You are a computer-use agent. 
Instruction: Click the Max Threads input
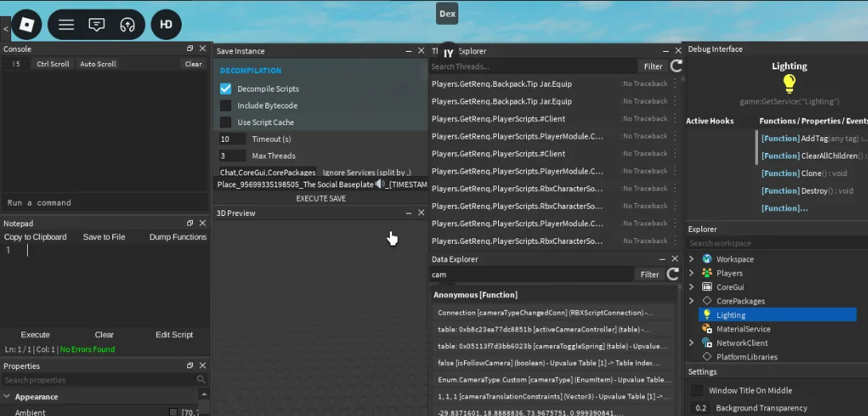pyautogui.click(x=233, y=156)
